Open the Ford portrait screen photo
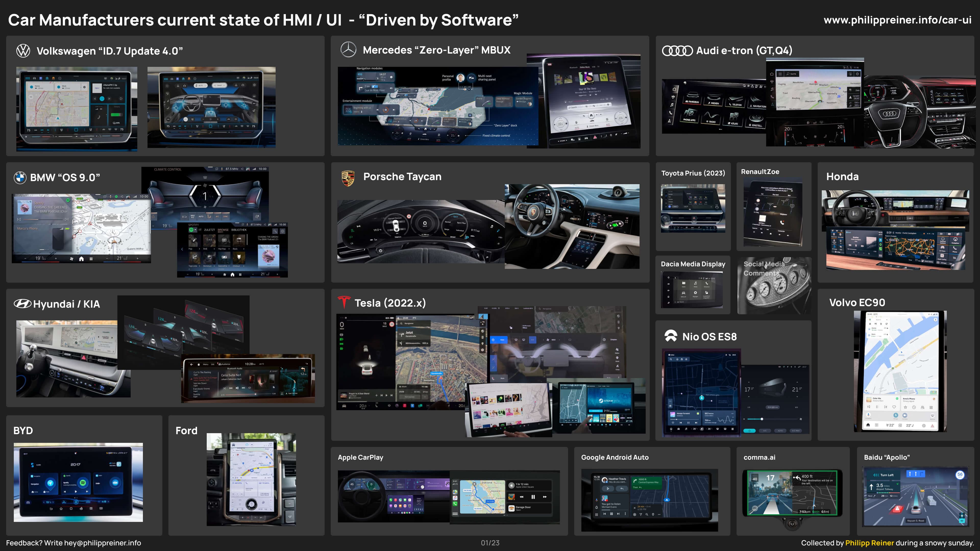Viewport: 980px width, 551px height. [x=251, y=480]
